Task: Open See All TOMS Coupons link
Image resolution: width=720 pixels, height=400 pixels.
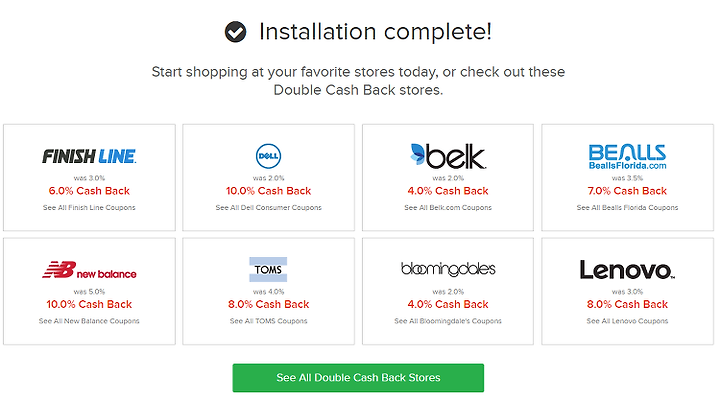Action: pyautogui.click(x=269, y=321)
